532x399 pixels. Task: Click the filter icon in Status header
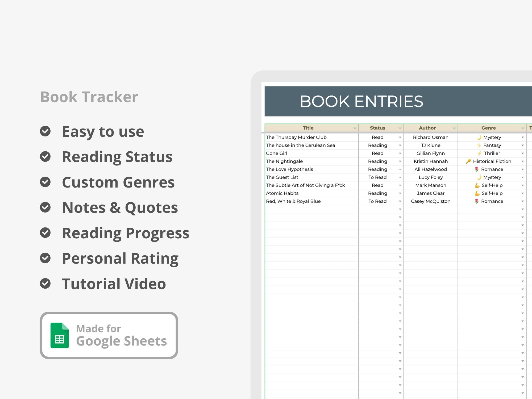pyautogui.click(x=400, y=128)
